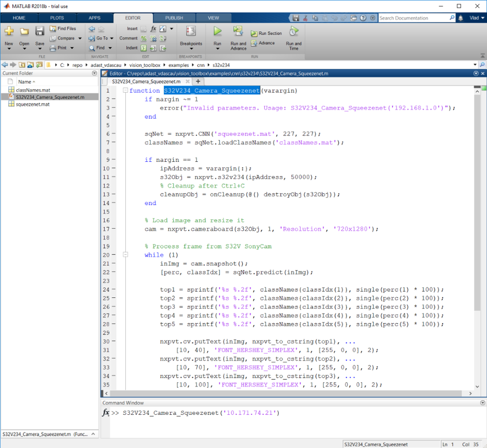Set breakpoint on line 6 dash

click(114, 134)
